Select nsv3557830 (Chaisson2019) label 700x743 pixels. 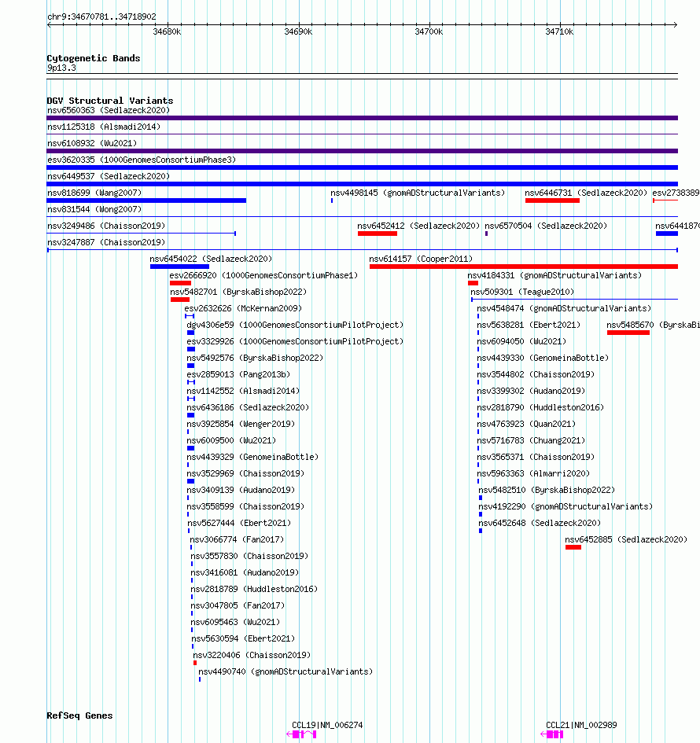point(249,557)
